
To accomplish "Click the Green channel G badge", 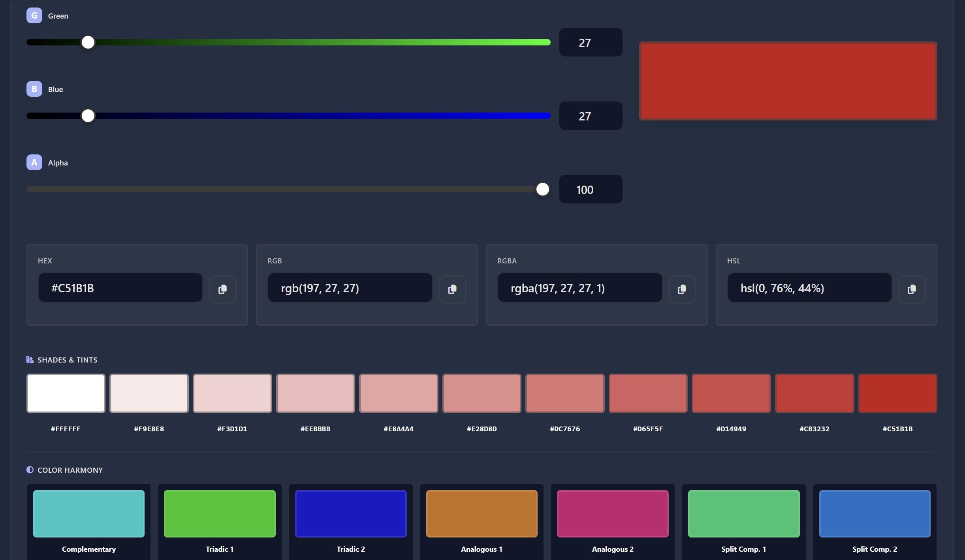I will (x=34, y=15).
